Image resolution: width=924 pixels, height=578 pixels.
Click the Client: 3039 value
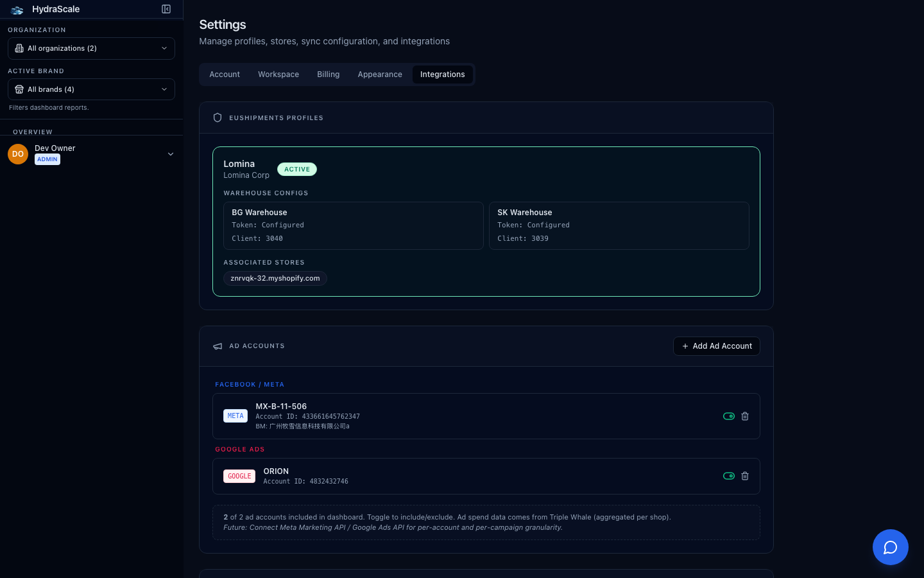pos(523,238)
